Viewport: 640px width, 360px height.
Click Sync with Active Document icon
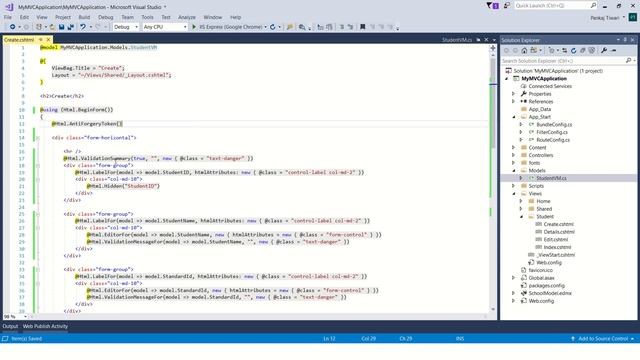click(x=564, y=51)
